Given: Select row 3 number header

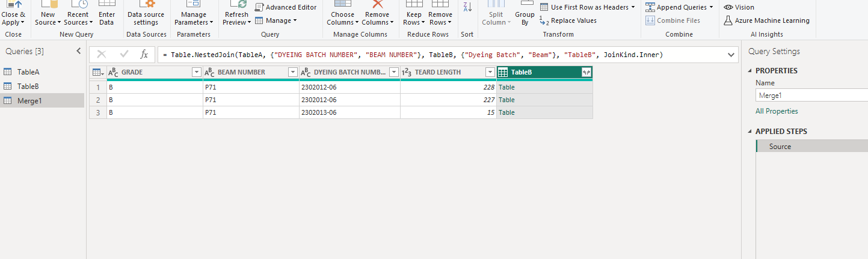Looking at the screenshot, I should (x=98, y=112).
